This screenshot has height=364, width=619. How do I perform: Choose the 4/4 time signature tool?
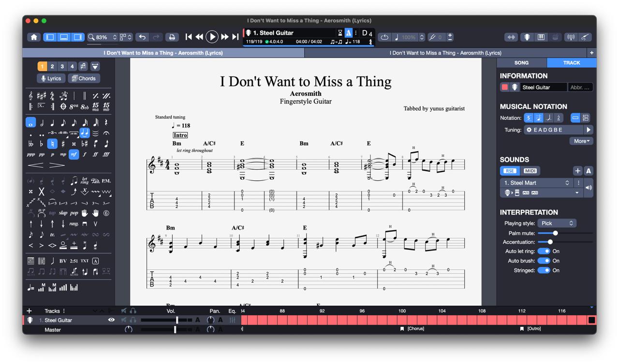coord(52,96)
